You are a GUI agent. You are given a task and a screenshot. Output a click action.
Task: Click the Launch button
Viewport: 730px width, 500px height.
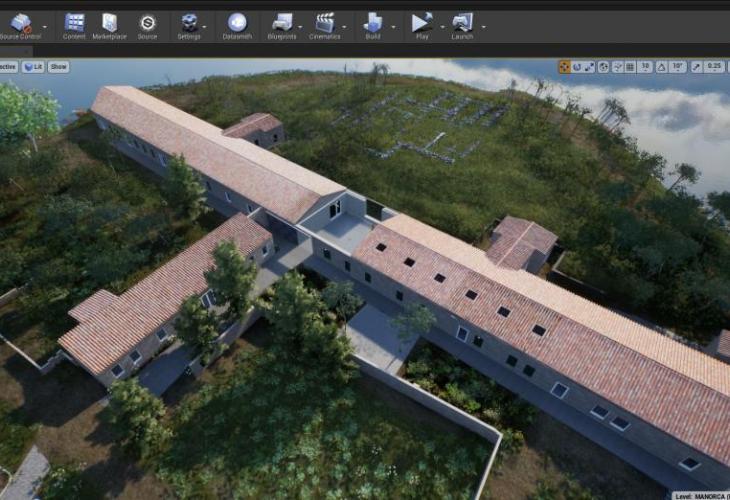pos(462,24)
